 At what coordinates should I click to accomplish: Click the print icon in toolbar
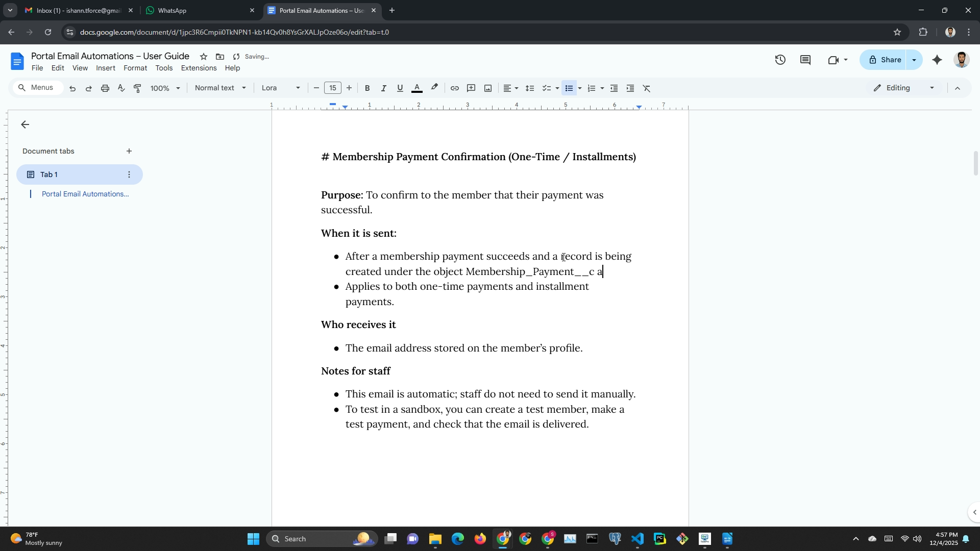(x=105, y=88)
